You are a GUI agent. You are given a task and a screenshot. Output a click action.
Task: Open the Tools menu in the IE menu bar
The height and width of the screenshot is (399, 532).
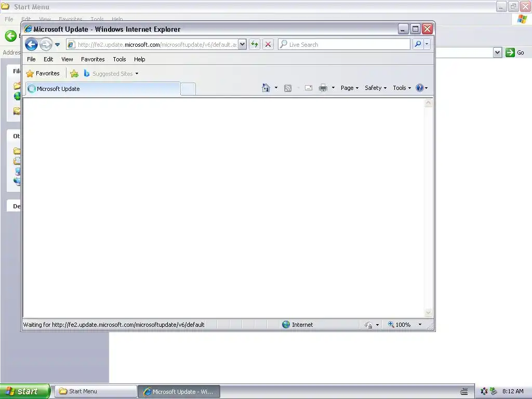point(119,59)
